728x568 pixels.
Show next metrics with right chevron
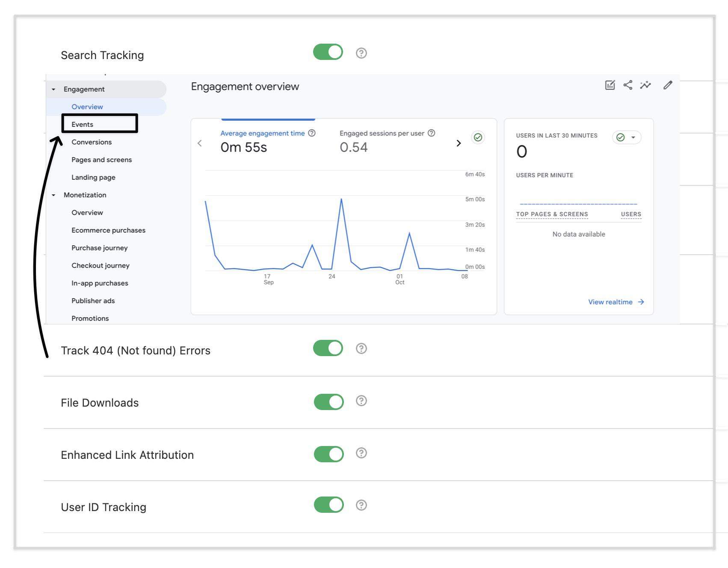pos(459,143)
